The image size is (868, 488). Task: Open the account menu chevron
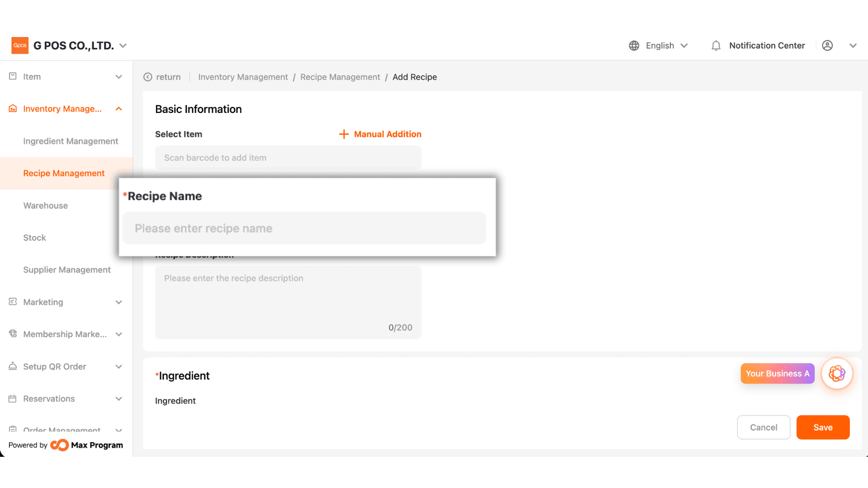coord(853,46)
